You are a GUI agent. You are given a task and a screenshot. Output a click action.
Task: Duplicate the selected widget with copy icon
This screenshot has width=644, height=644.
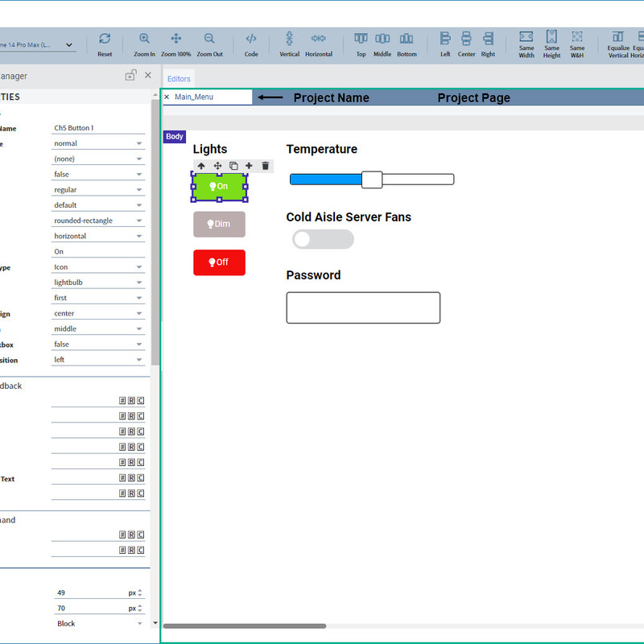point(233,166)
